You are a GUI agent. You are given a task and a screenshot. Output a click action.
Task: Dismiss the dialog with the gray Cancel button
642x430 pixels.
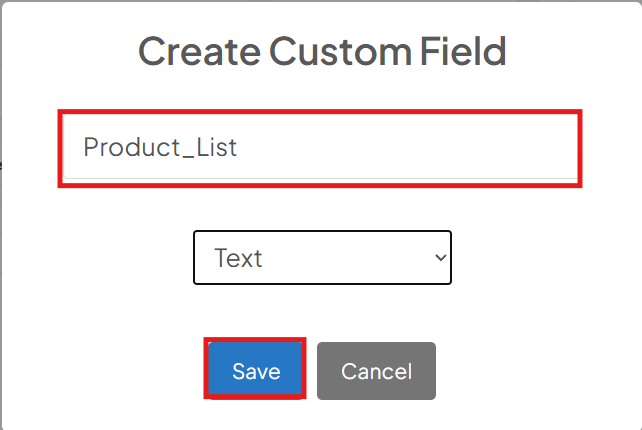pyautogui.click(x=376, y=371)
